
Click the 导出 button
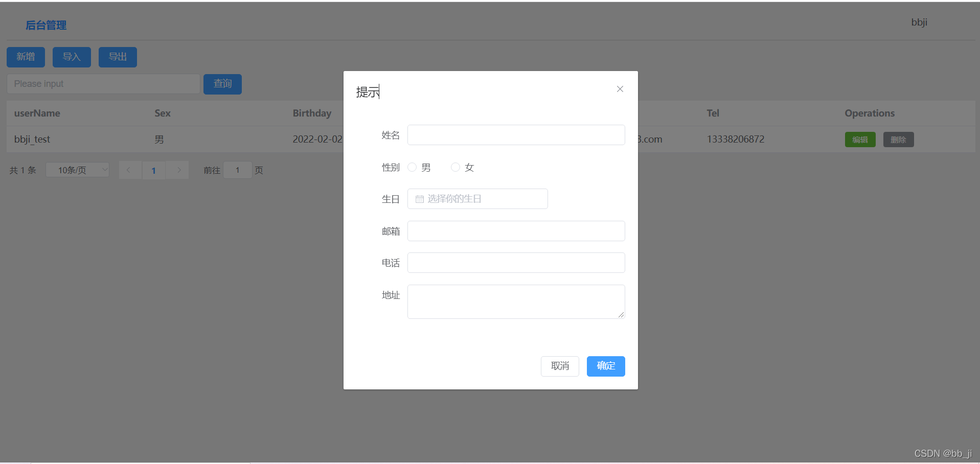pyautogui.click(x=118, y=57)
